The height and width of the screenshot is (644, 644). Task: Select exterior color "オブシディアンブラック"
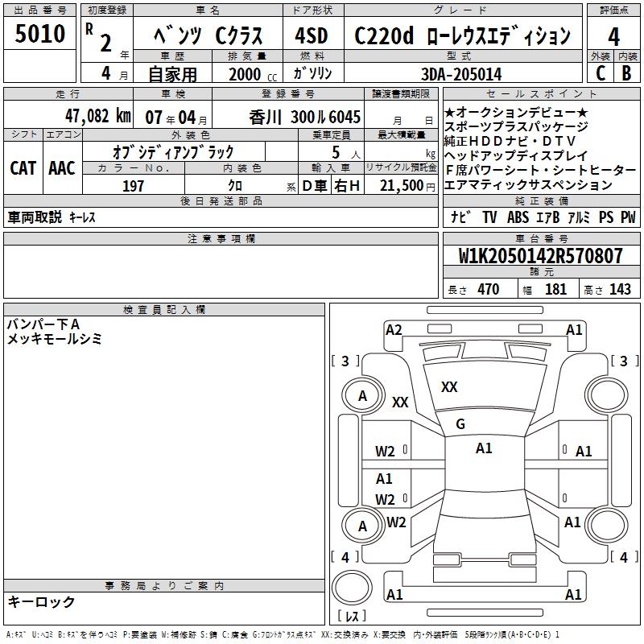(x=173, y=152)
